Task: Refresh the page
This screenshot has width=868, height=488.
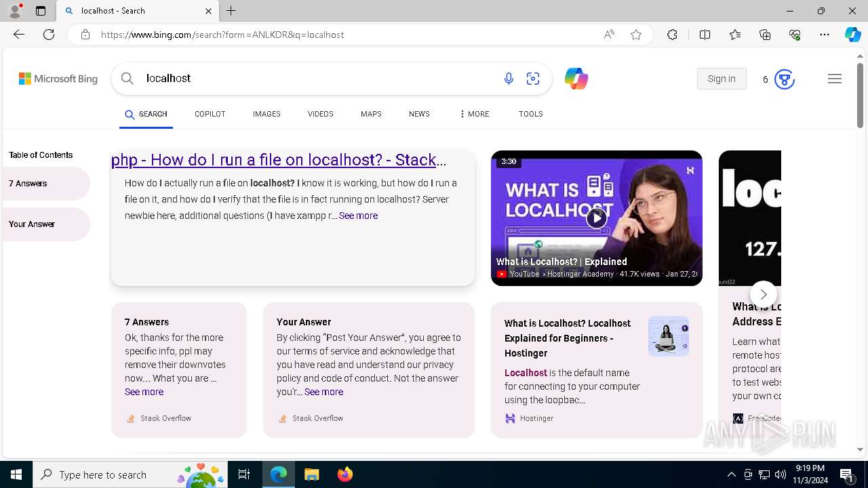Action: (x=49, y=35)
